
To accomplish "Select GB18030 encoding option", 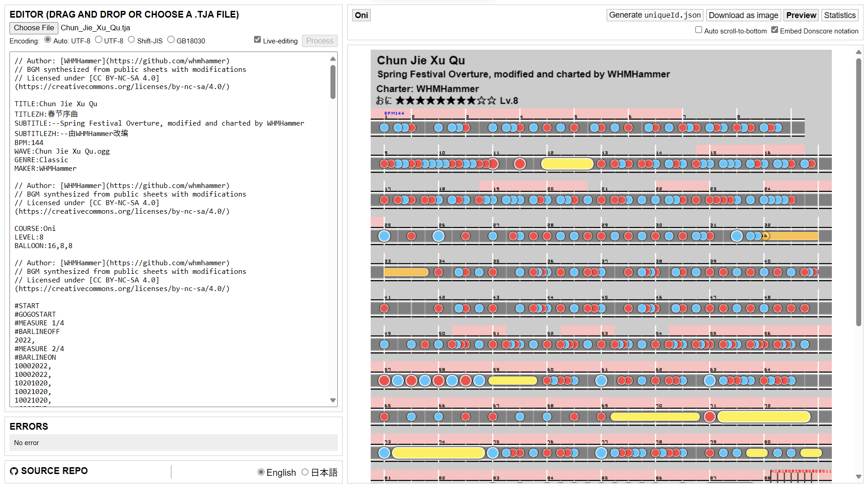I will [171, 40].
